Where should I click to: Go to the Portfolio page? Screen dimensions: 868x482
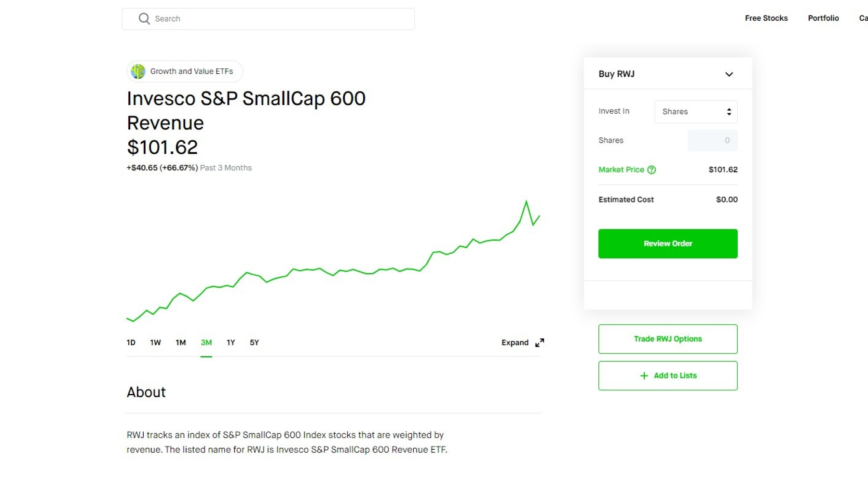[823, 18]
